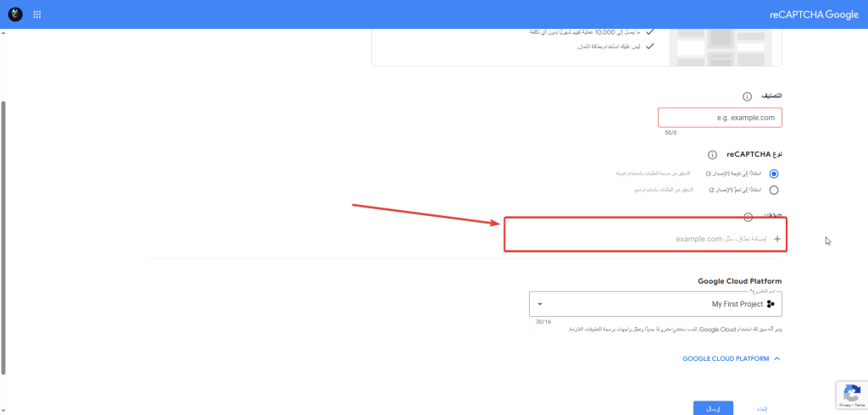Click the dropdown arrow in the project name selector

click(x=540, y=304)
